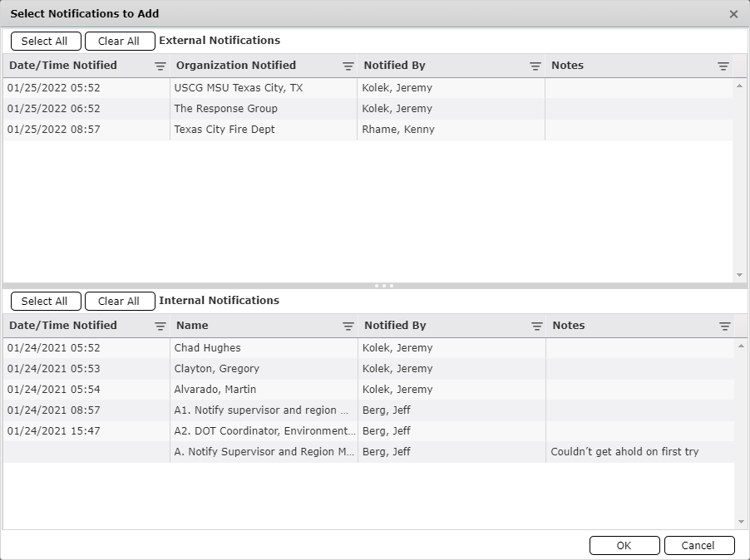Close the Select Notifications dialog

pos(734,14)
